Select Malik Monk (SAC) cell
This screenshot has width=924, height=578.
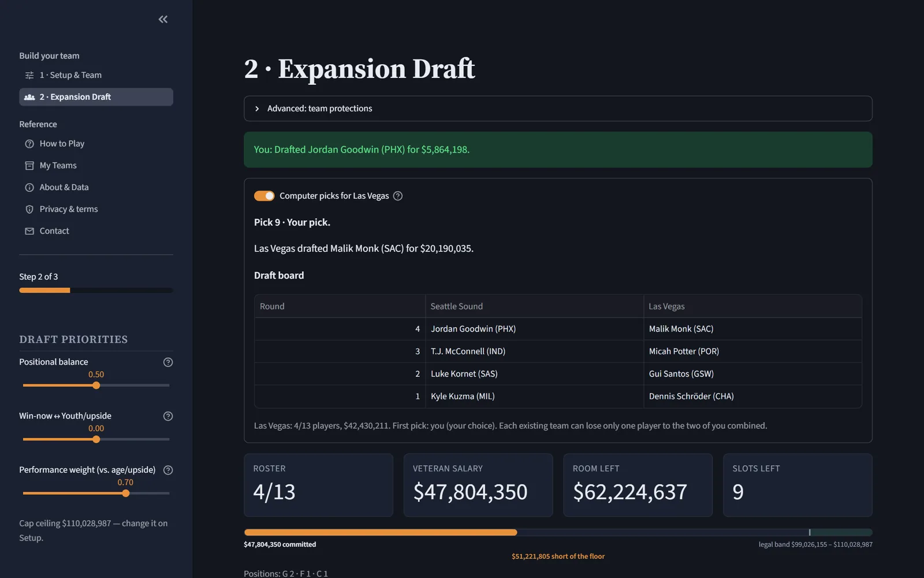(x=752, y=329)
